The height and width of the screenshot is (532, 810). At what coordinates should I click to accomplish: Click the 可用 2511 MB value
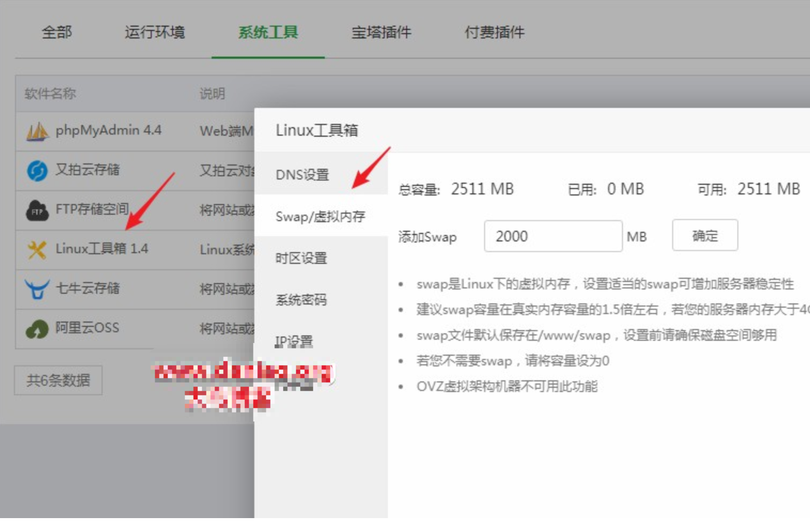[x=768, y=189]
